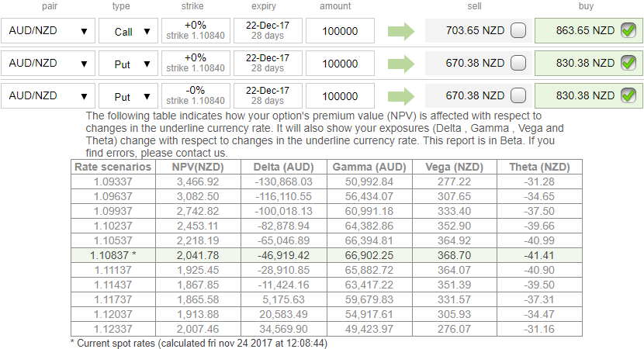
Task: Click the amount field in the third row
Action: 340,96
